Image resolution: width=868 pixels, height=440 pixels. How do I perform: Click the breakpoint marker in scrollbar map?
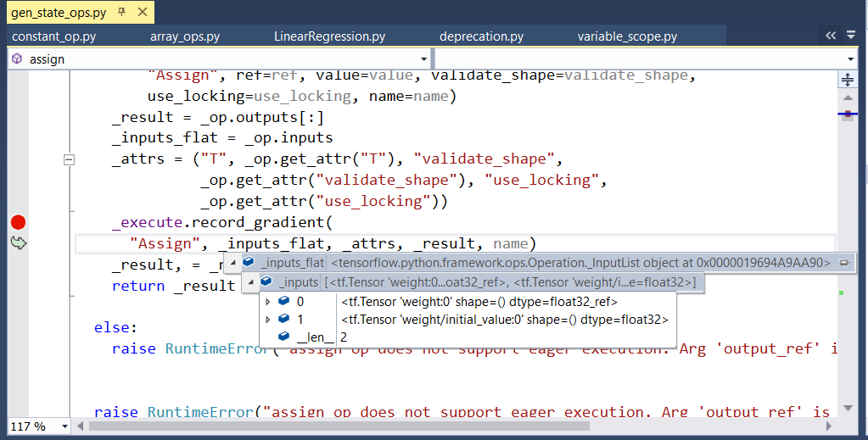point(848,114)
